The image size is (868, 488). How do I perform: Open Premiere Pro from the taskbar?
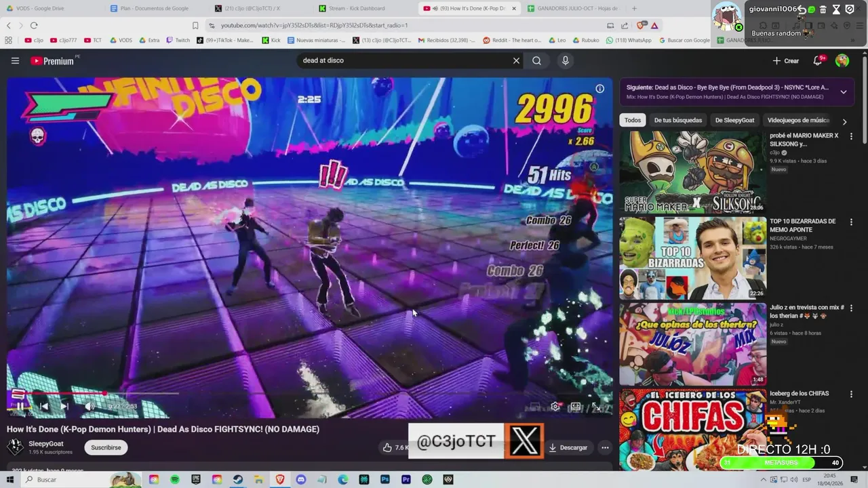(406, 479)
